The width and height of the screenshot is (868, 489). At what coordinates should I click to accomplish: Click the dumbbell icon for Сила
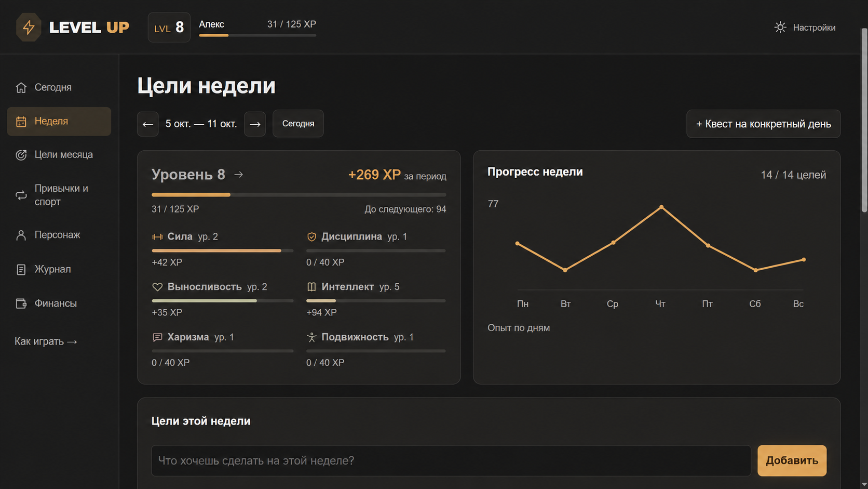coord(157,237)
